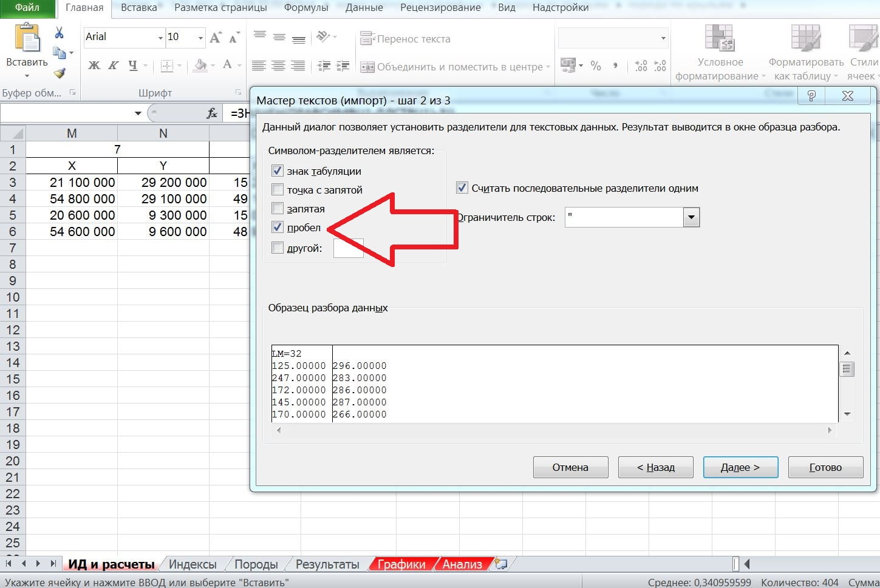Click the percent style icon
The image size is (880, 588).
tap(596, 66)
